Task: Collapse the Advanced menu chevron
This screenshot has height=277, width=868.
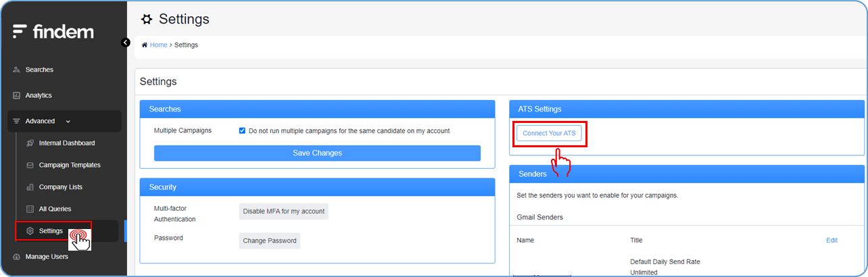Action: click(x=68, y=122)
